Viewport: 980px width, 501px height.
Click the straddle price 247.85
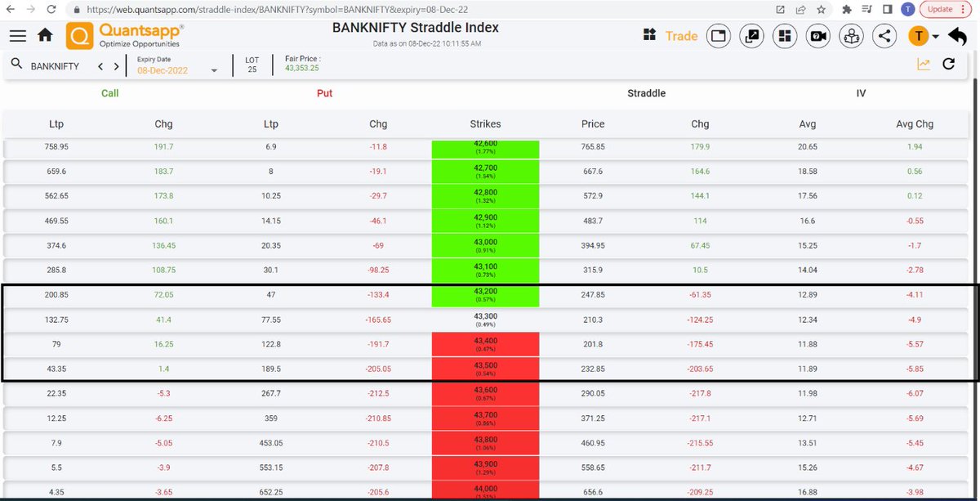coord(593,295)
